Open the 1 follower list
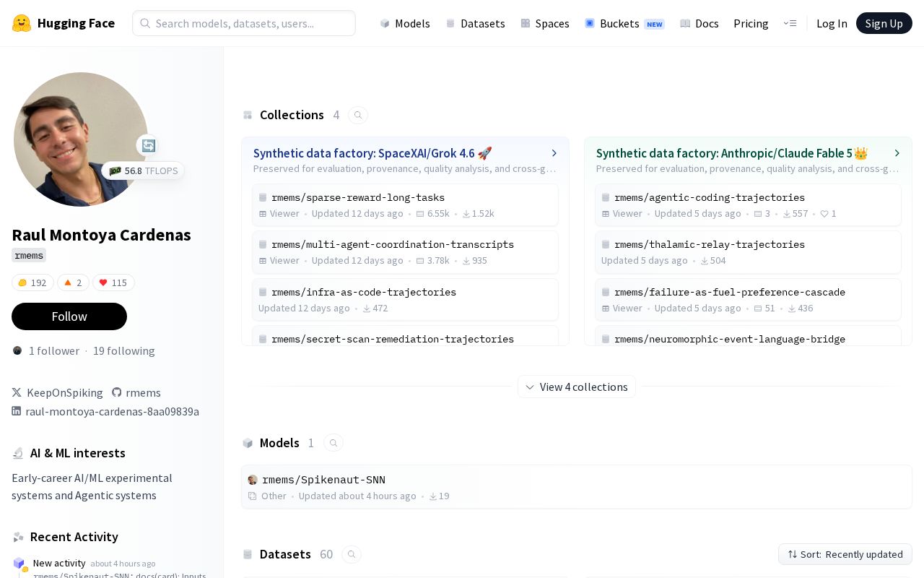Screen dimensions: 924x578 pos(54,350)
